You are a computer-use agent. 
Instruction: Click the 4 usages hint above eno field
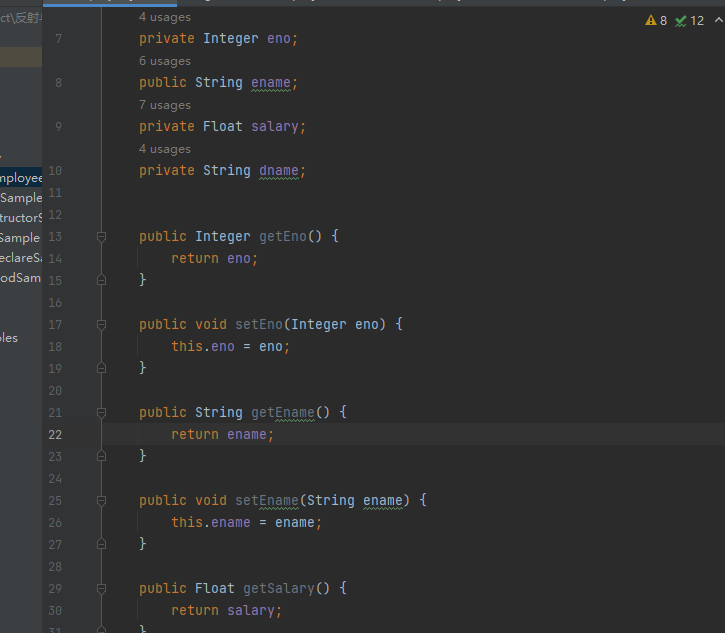[164, 17]
